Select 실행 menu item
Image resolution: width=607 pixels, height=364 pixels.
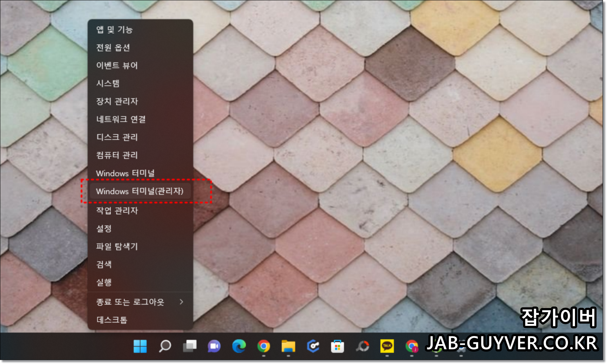click(x=140, y=282)
